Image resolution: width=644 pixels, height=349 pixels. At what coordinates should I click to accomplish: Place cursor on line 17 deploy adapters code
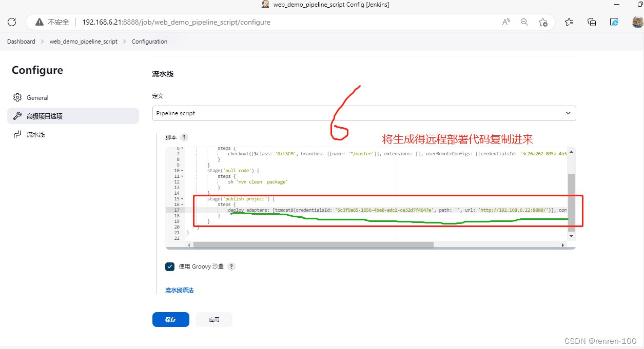click(398, 210)
